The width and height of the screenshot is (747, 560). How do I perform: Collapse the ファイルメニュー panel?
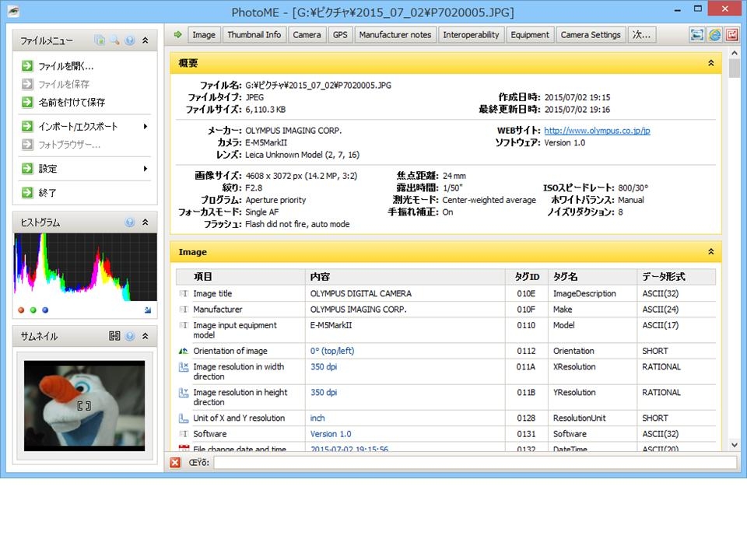coord(145,40)
